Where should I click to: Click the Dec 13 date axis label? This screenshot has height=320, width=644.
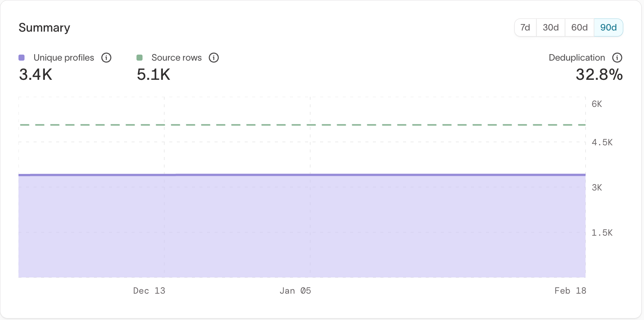149,291
